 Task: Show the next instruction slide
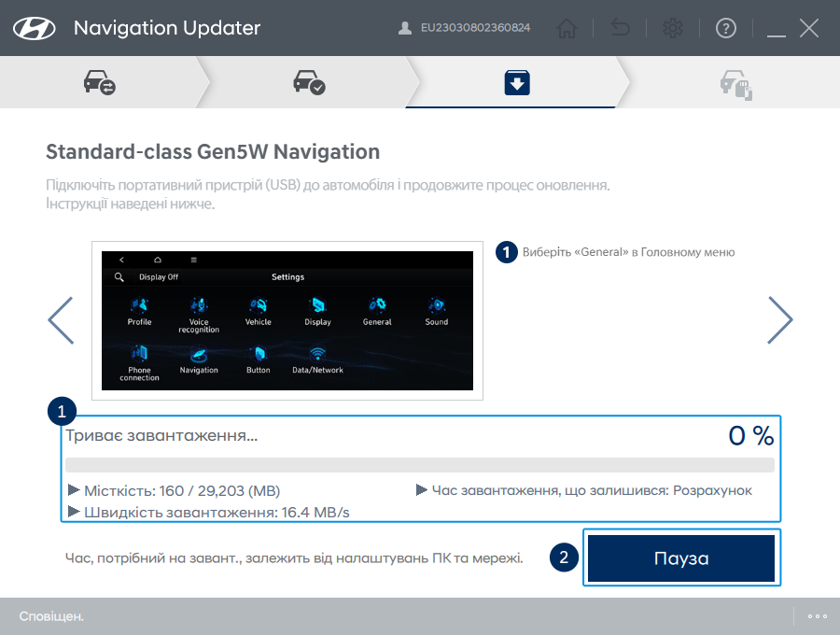pos(780,320)
